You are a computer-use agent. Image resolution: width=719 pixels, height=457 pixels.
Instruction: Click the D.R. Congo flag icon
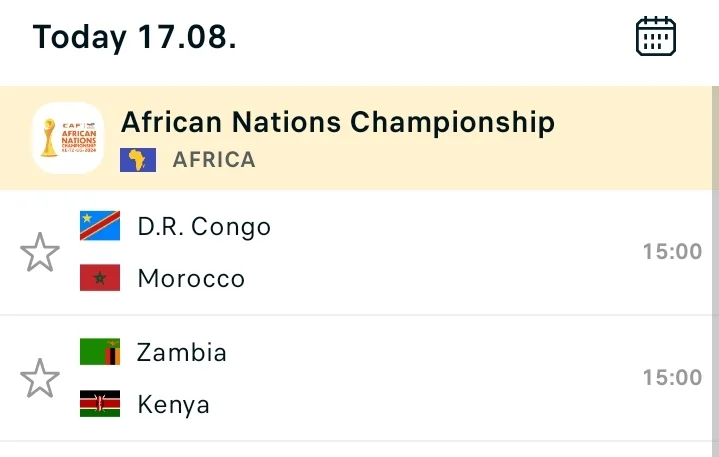100,226
